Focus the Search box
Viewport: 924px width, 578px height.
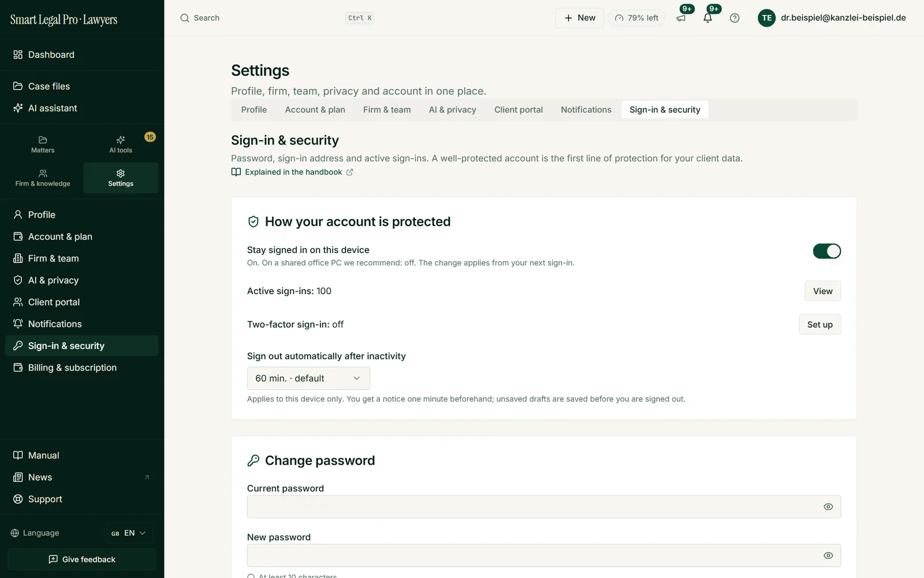pyautogui.click(x=277, y=18)
